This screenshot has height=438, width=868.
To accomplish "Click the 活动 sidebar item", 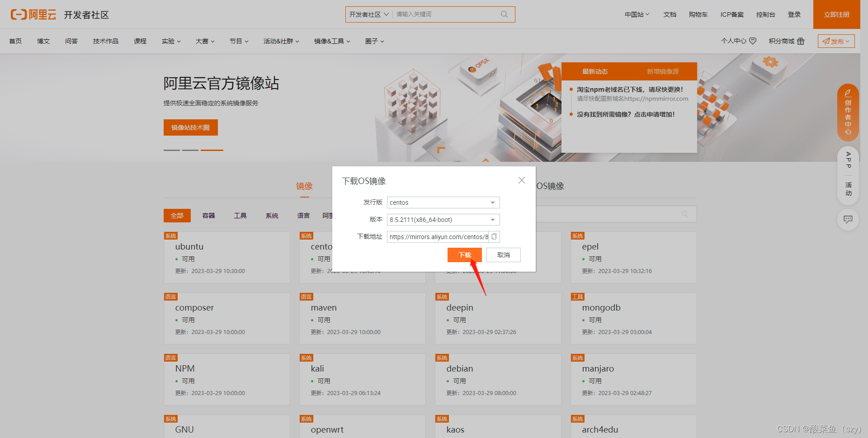I will (x=848, y=189).
